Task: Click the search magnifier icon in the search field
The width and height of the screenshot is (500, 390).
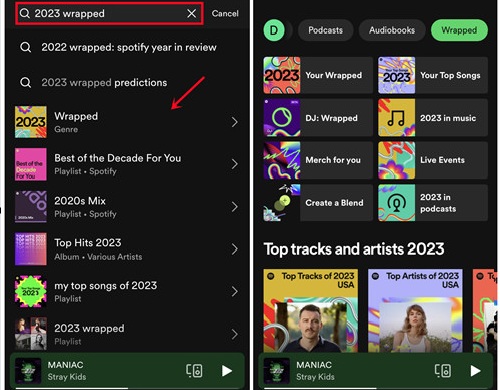Action: coord(25,13)
